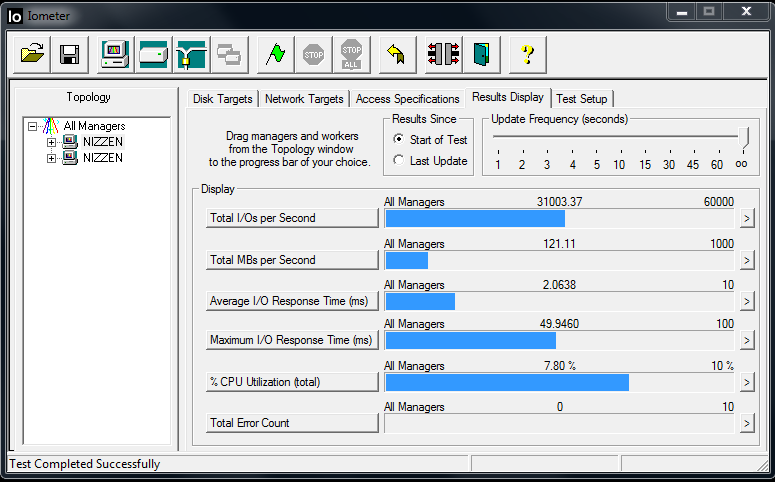This screenshot has height=482, width=775.
Task: Click the 7.80 % CPU value
Action: [x=560, y=366]
